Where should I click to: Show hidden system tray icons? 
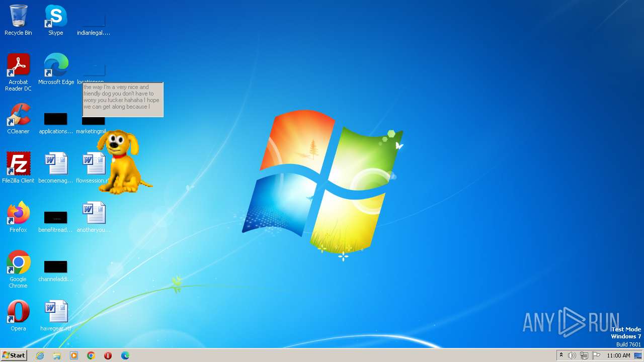(x=561, y=355)
